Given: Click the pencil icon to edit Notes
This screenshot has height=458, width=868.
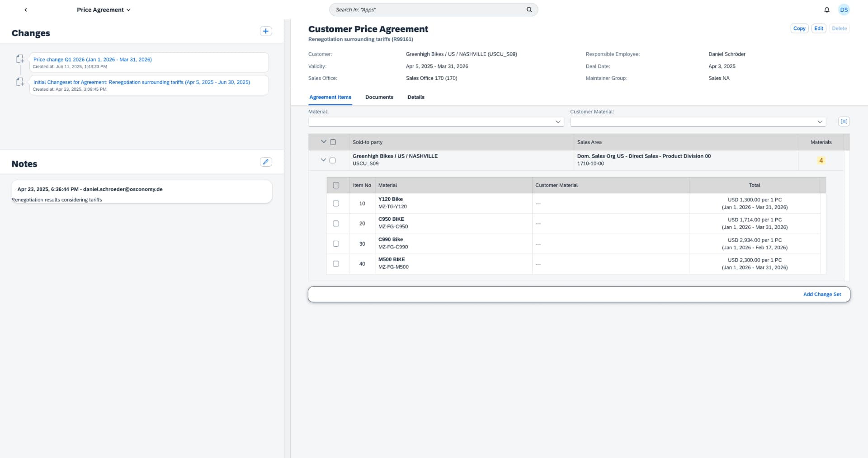Looking at the screenshot, I should click(266, 162).
